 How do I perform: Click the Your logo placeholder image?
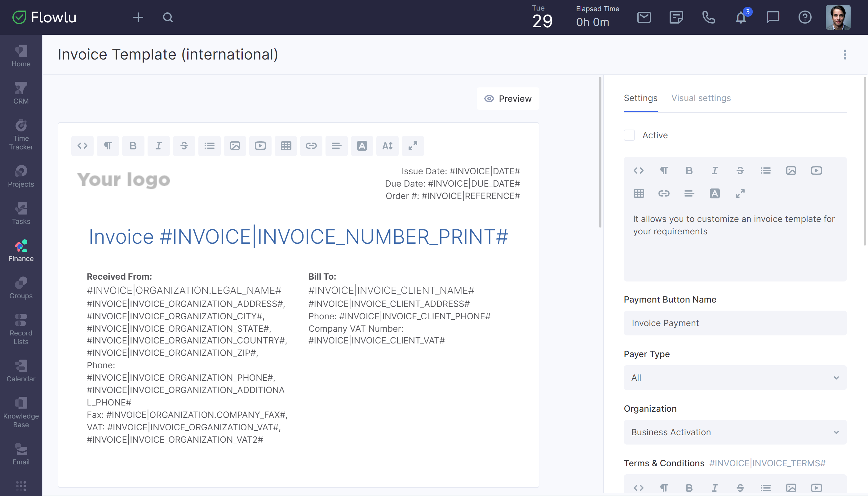point(123,180)
